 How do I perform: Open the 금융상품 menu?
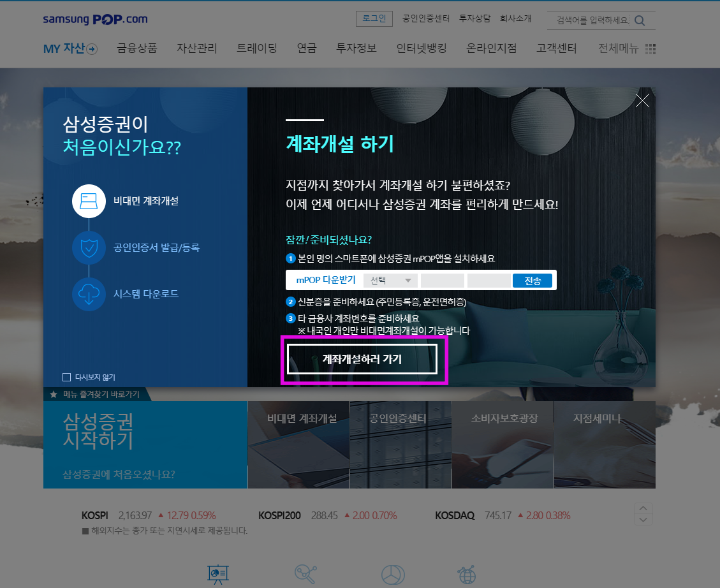point(137,48)
